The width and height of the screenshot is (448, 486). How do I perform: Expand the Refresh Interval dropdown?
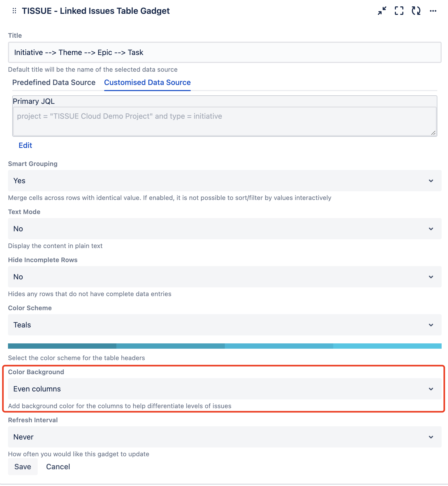(x=225, y=437)
